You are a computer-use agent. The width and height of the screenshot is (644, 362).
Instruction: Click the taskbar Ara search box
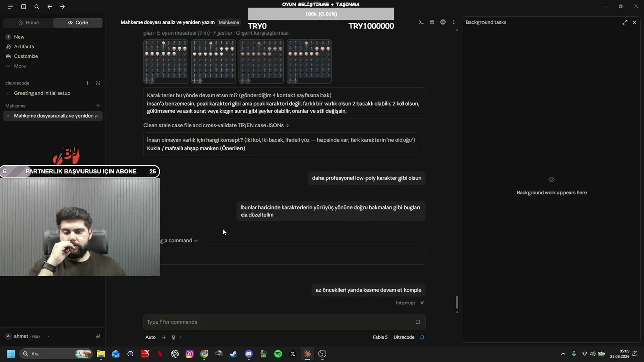click(x=56, y=354)
